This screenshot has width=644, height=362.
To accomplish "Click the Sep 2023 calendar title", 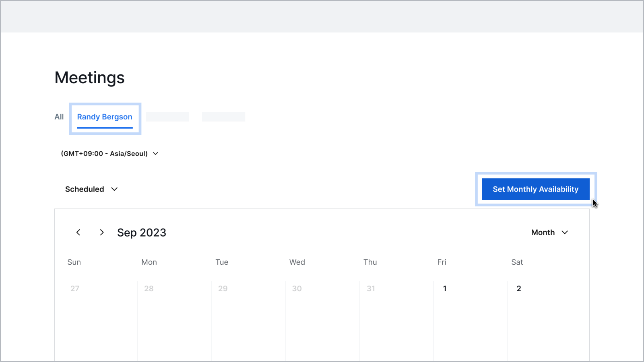I will (x=142, y=232).
